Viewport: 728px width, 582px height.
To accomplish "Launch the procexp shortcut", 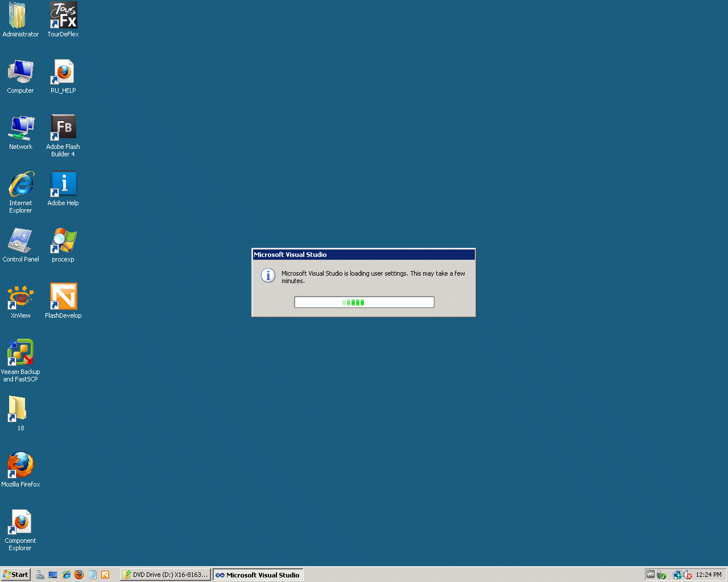I will coord(63,245).
